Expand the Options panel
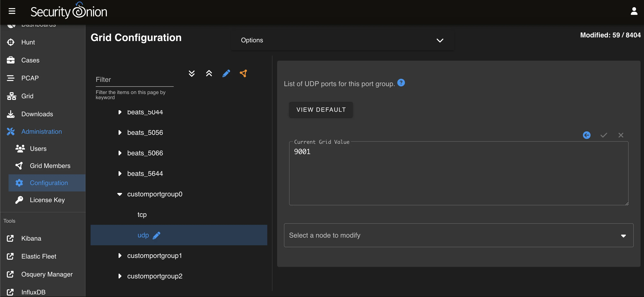Image resolution: width=644 pixels, height=297 pixels. [342, 40]
